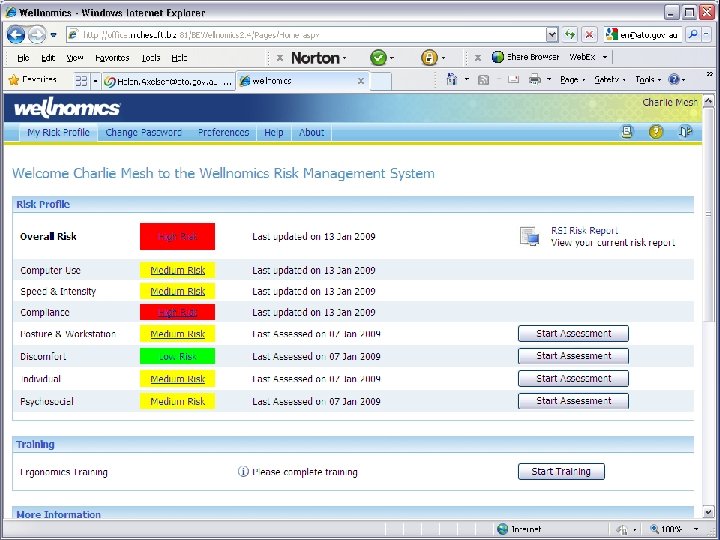
Task: Click the RSS feeds icon
Action: pyautogui.click(x=483, y=80)
